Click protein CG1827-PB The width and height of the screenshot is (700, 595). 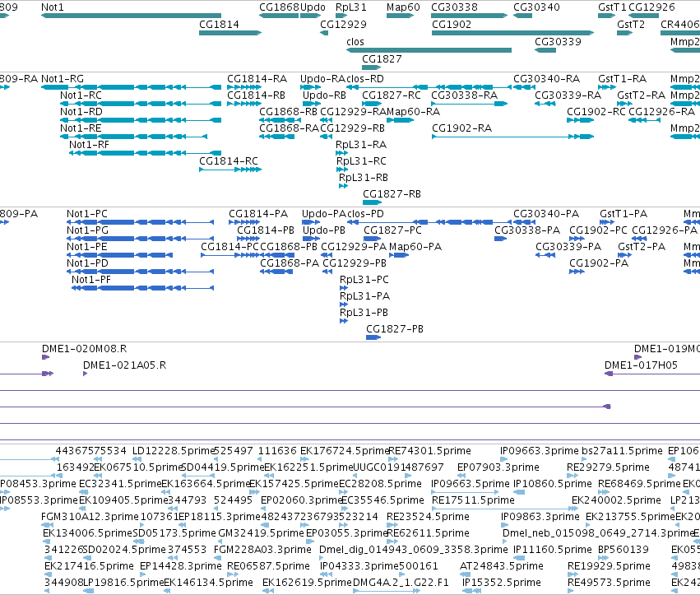[373, 337]
